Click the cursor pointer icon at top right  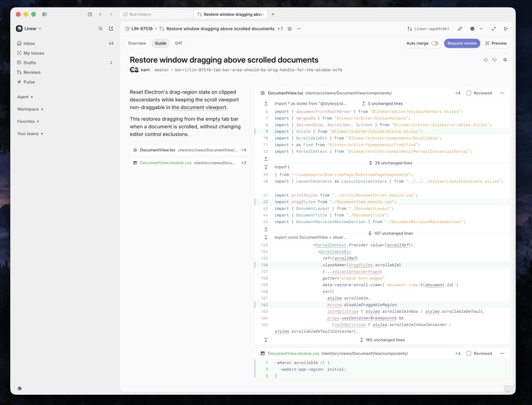pos(505,29)
